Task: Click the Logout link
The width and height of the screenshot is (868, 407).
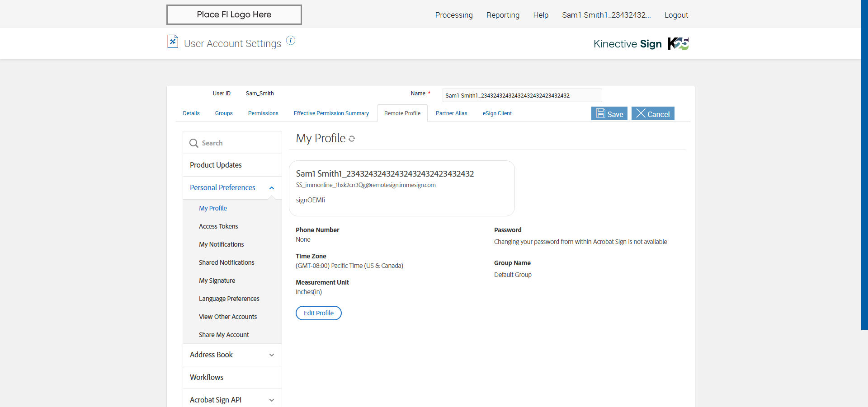Action: click(x=676, y=15)
